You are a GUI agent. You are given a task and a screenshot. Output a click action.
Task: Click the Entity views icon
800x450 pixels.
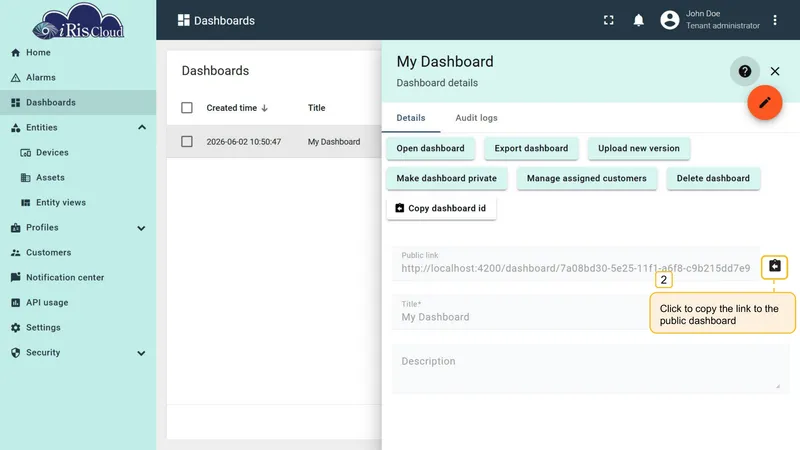click(x=26, y=203)
